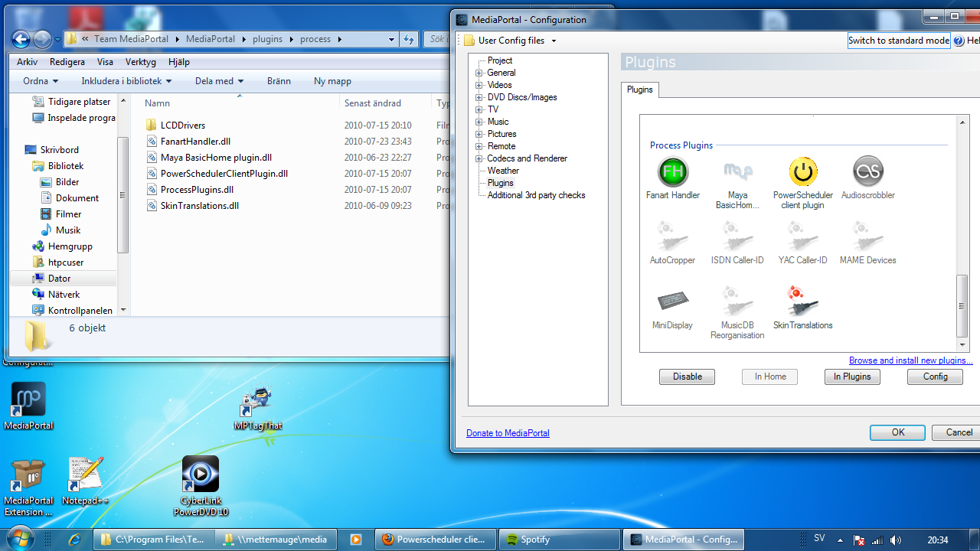Open the Arkiv menu in Explorer
This screenshot has width=980, height=551.
pos(27,62)
